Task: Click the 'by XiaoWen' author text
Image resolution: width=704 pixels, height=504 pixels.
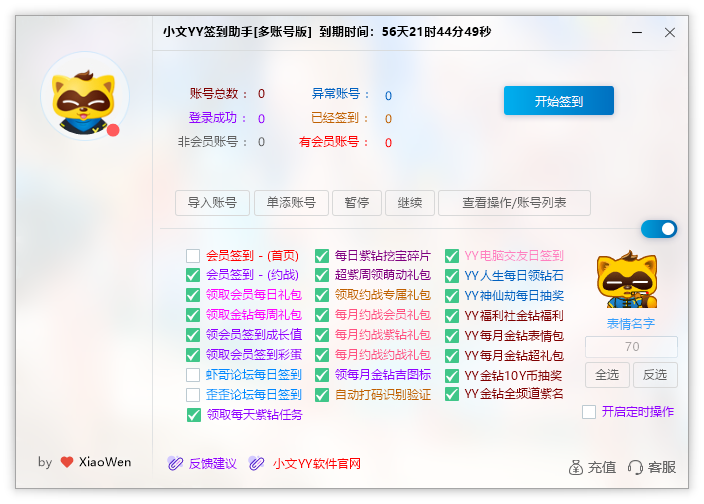Action: [84, 462]
